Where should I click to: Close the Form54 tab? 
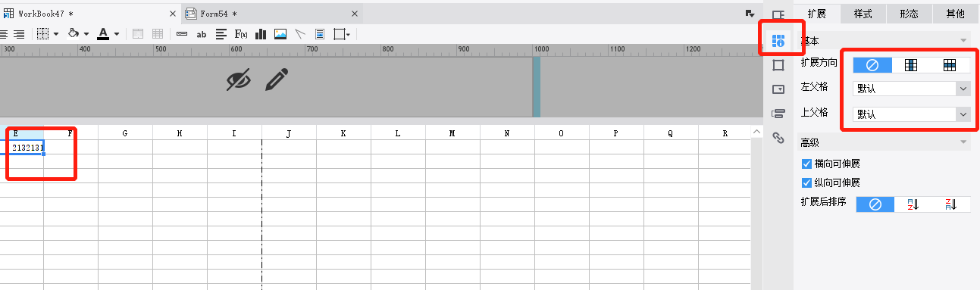coord(355,14)
